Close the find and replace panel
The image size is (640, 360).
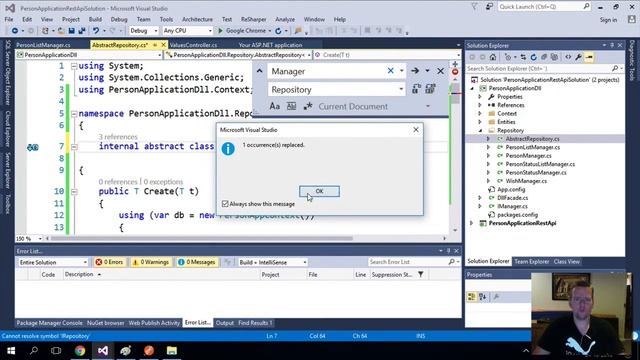click(440, 71)
